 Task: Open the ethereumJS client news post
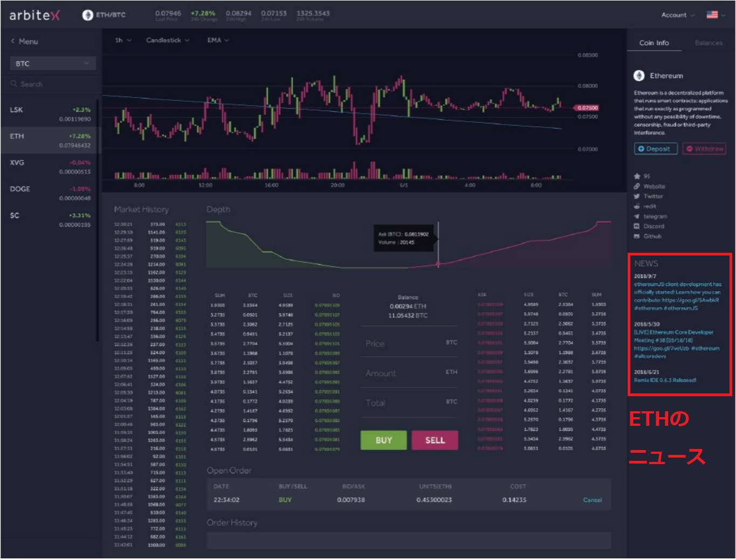pos(677,296)
